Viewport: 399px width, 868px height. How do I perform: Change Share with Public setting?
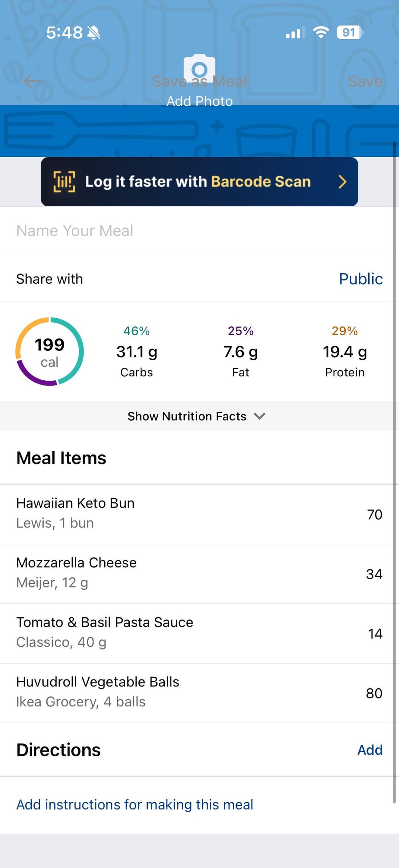tap(361, 279)
